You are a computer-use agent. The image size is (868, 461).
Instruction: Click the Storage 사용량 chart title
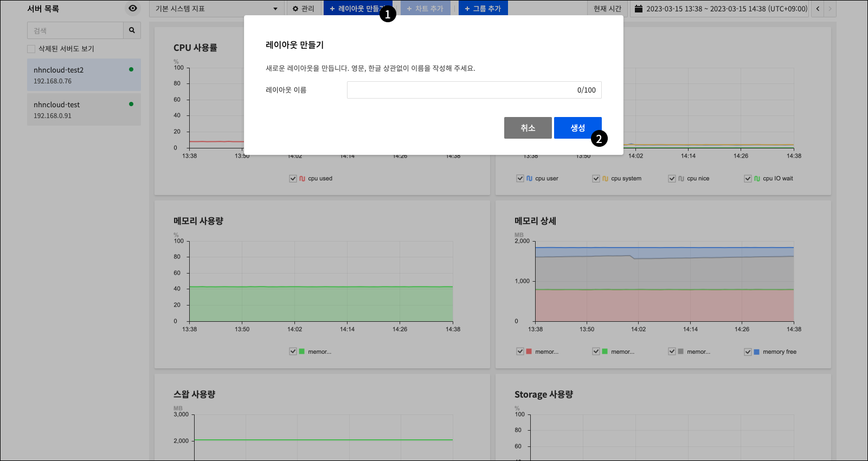(544, 394)
